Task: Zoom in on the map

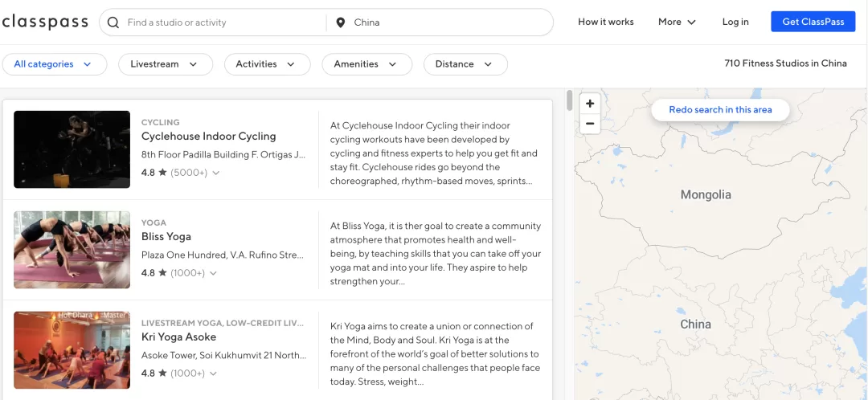Action: pyautogui.click(x=590, y=103)
